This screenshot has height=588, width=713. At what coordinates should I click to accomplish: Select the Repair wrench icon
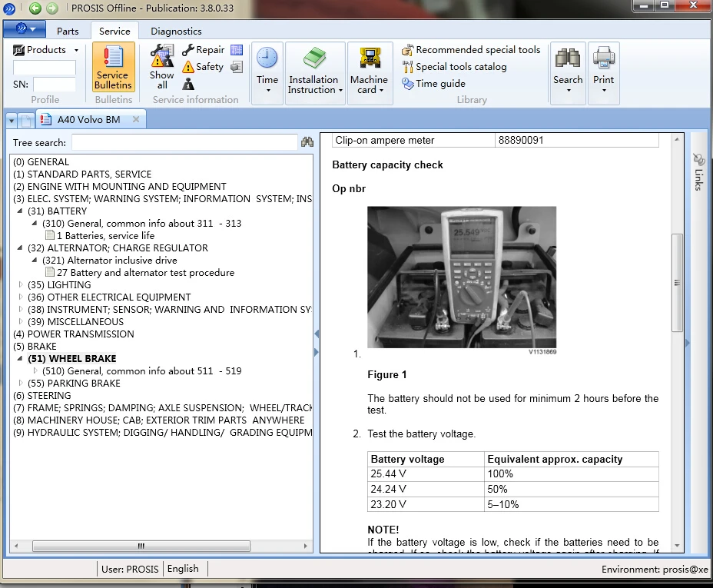coord(203,49)
